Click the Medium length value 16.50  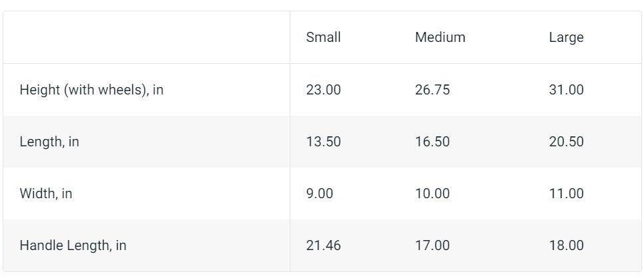(432, 142)
